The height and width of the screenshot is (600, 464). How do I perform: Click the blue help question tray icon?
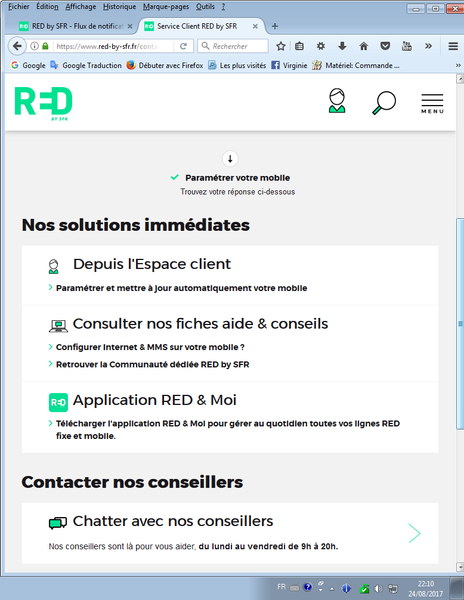point(308,587)
